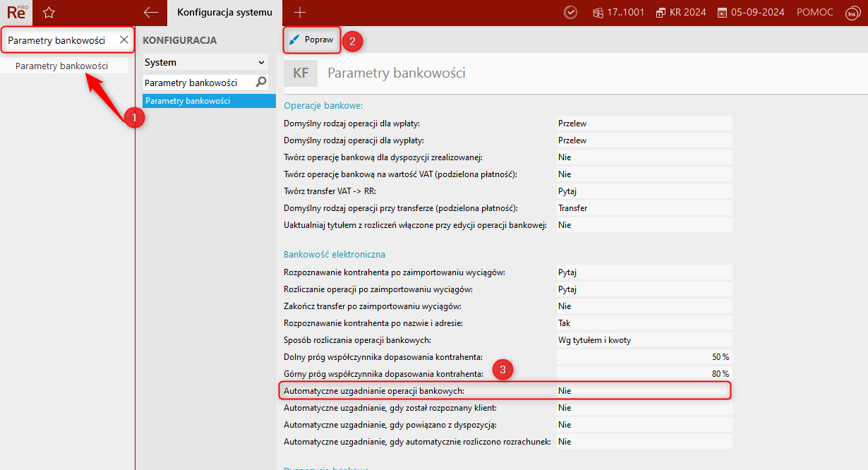Click Pytaj value for Rozliczanie operacji po zaimportowaniu
Image resolution: width=868 pixels, height=470 pixels.
(644, 289)
